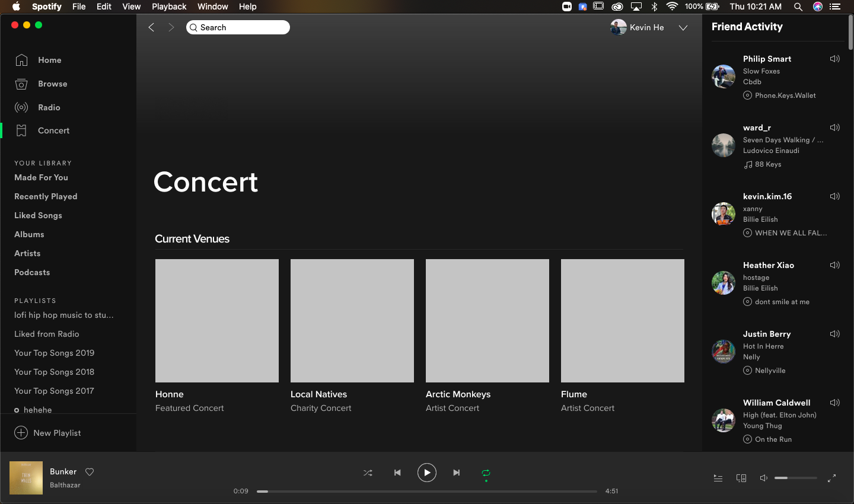Expand the Kevin He account menu

click(x=683, y=28)
